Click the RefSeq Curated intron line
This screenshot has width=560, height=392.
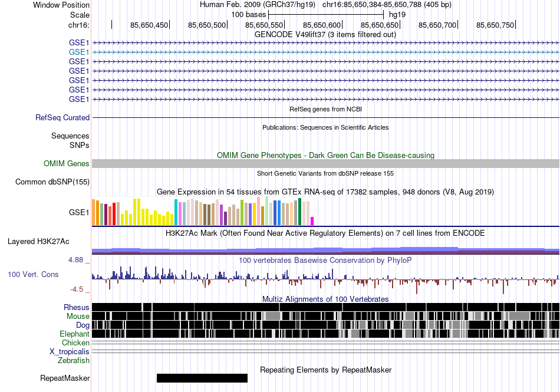[326, 117]
